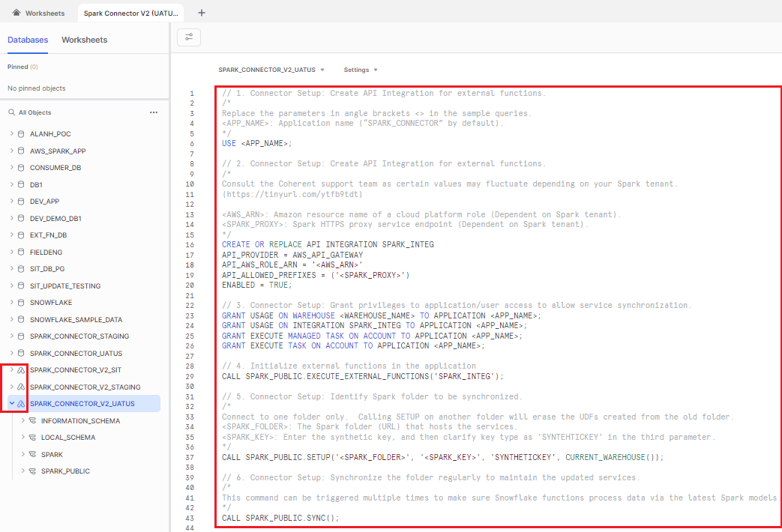
Task: Click the sliders filter icon button above the editor
Action: point(189,37)
